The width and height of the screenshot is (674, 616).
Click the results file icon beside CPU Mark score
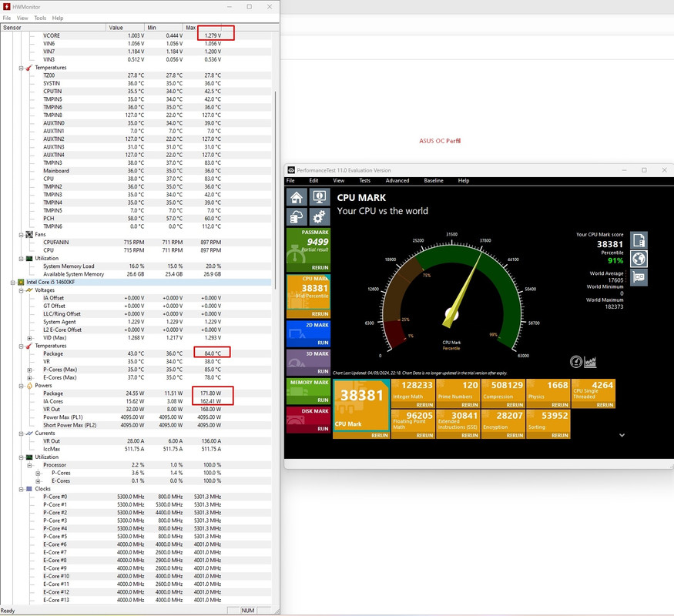tap(639, 240)
